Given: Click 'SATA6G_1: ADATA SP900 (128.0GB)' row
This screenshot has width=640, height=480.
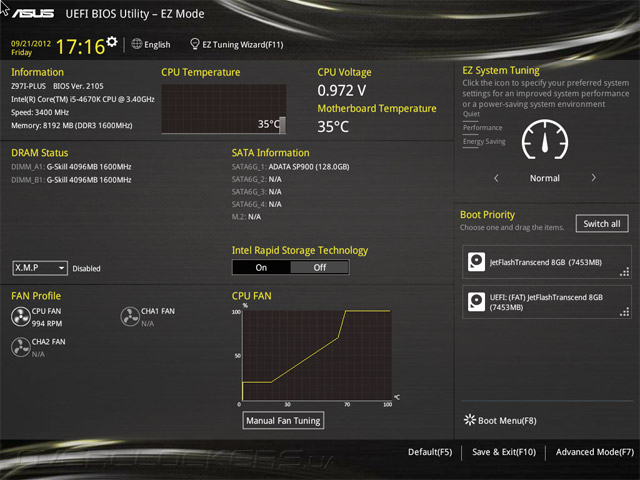Looking at the screenshot, I should coord(291,167).
